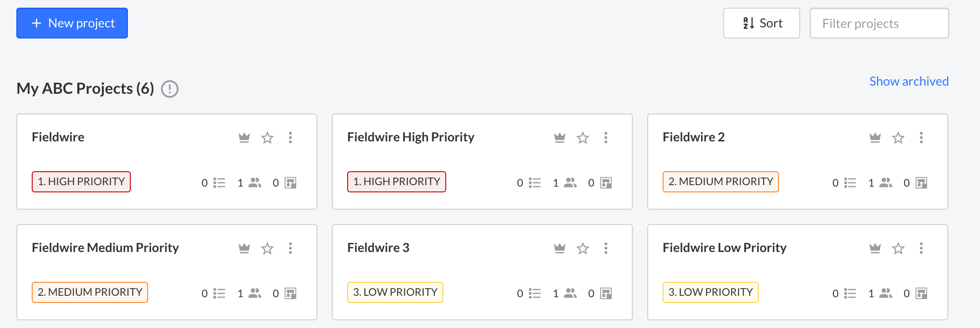Favorite the Fieldwire High Priority project
Screen dimensions: 980x328
pyautogui.click(x=582, y=138)
